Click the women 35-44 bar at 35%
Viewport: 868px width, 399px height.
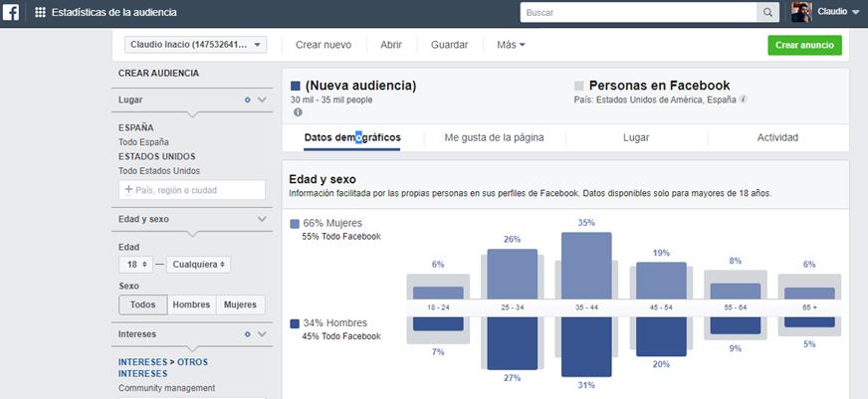tap(586, 266)
